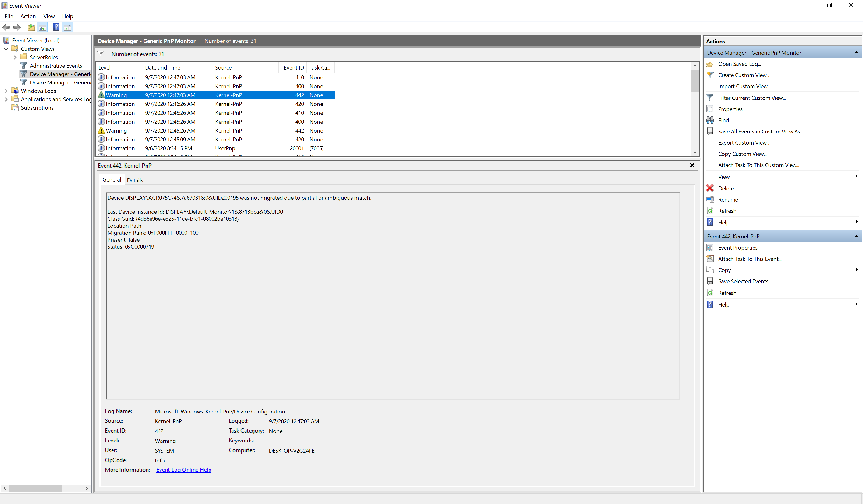This screenshot has height=504, width=863.
Task: Open the Help menu in menu bar
Action: (x=67, y=16)
